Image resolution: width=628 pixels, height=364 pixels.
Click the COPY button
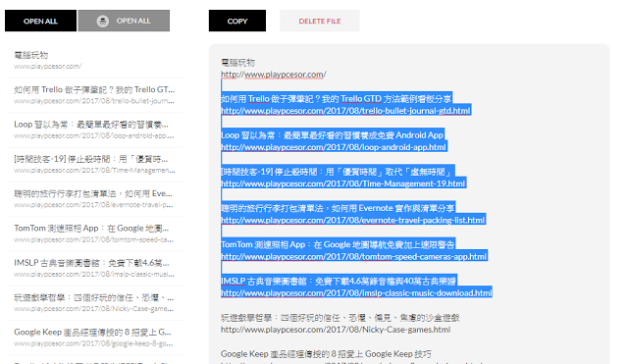237,21
